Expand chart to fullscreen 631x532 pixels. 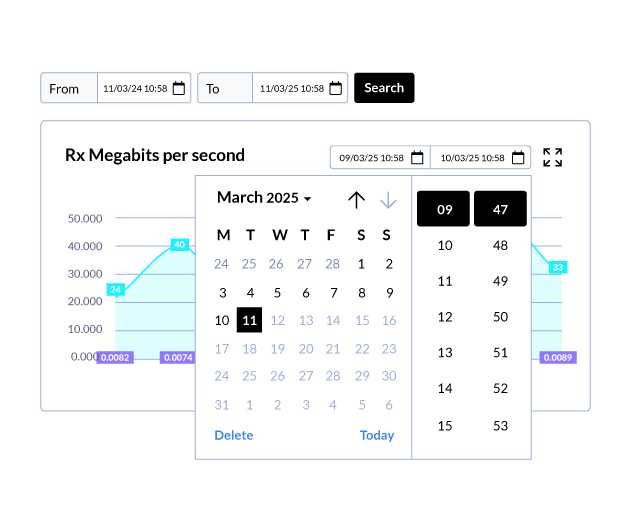[x=553, y=157]
